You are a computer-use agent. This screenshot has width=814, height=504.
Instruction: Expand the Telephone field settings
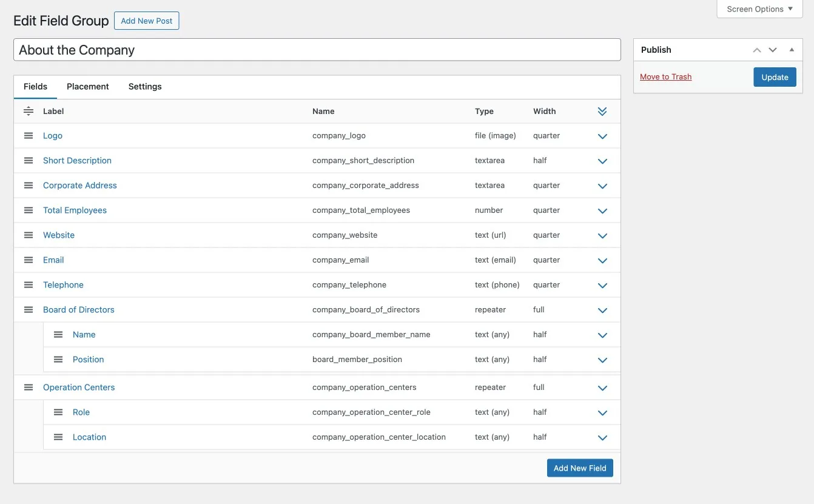602,286
